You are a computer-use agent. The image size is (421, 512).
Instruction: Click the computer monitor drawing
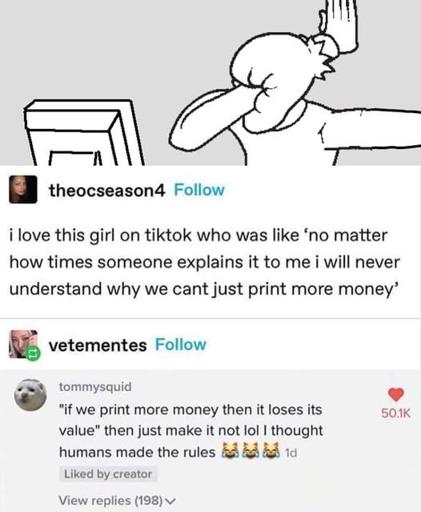click(83, 133)
